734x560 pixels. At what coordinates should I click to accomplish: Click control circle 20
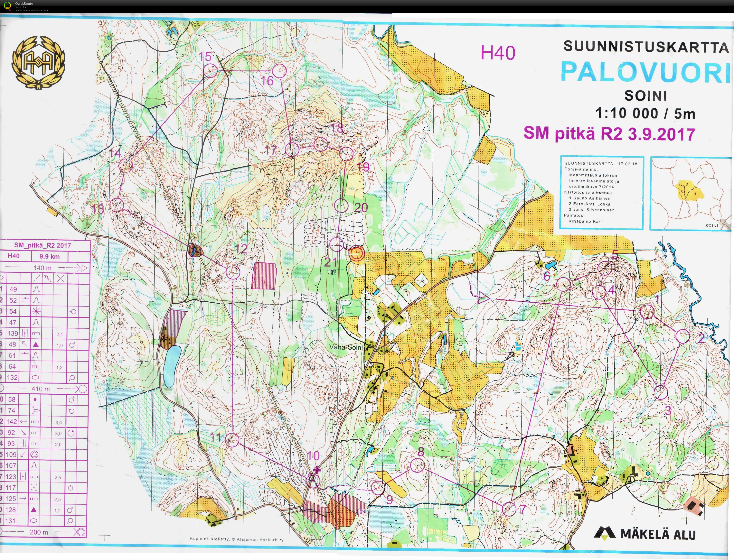pyautogui.click(x=342, y=206)
